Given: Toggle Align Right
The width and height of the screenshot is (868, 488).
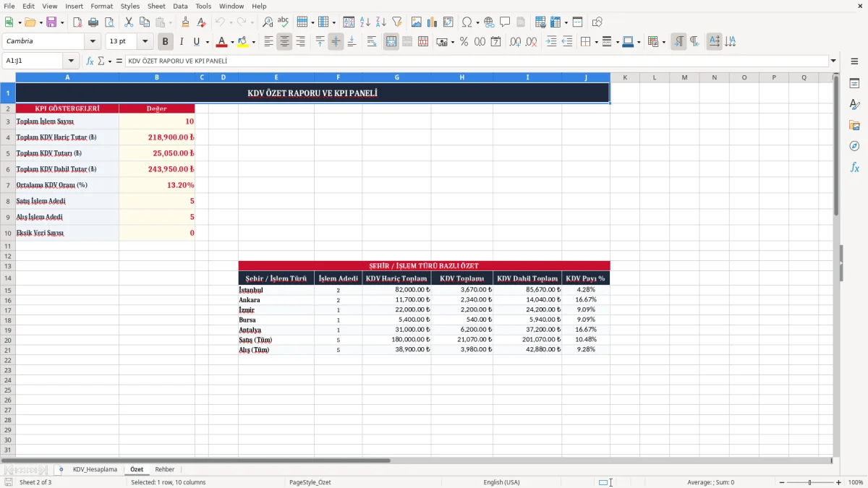Looking at the screenshot, I should pos(300,42).
